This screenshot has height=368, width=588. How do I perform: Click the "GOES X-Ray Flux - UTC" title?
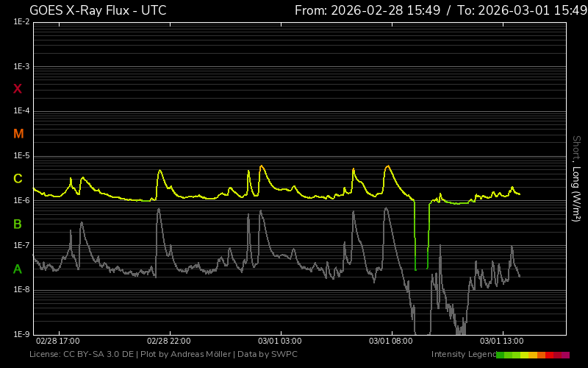coord(98,10)
